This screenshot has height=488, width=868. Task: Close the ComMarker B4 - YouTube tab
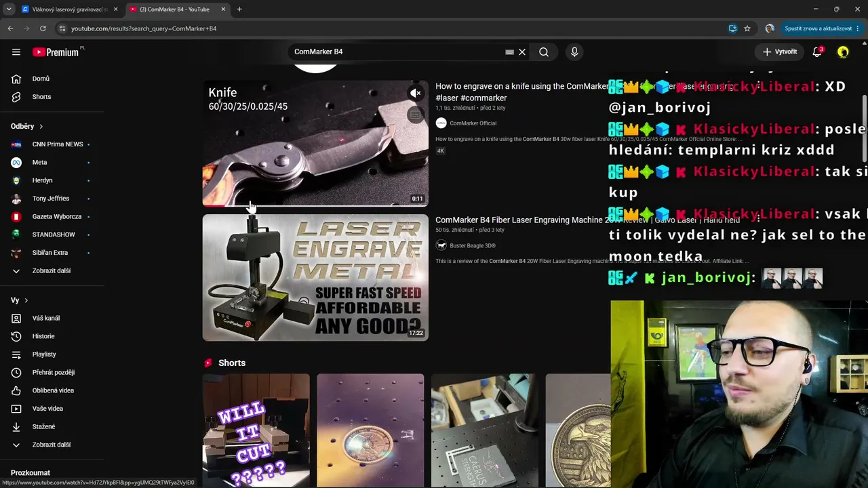tap(224, 9)
